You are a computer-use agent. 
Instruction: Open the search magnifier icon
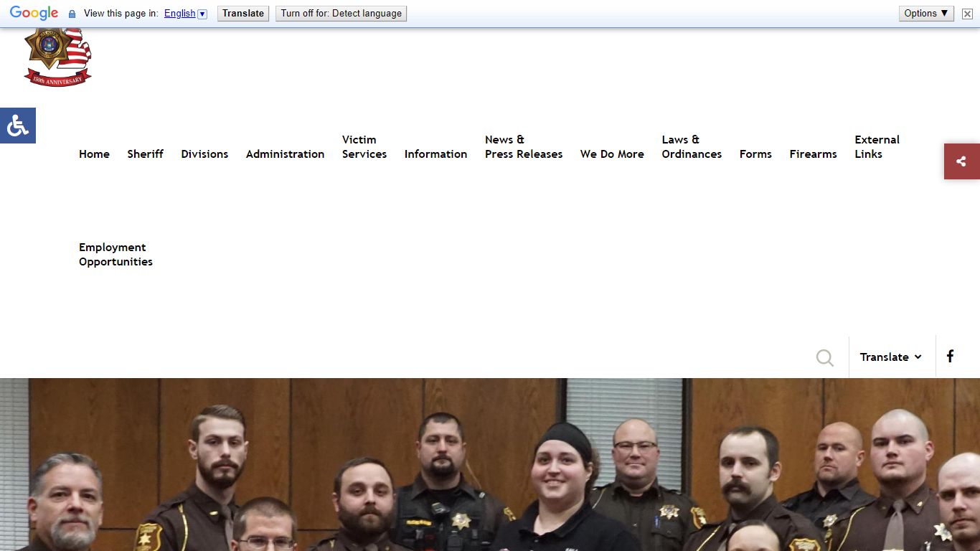coord(825,357)
